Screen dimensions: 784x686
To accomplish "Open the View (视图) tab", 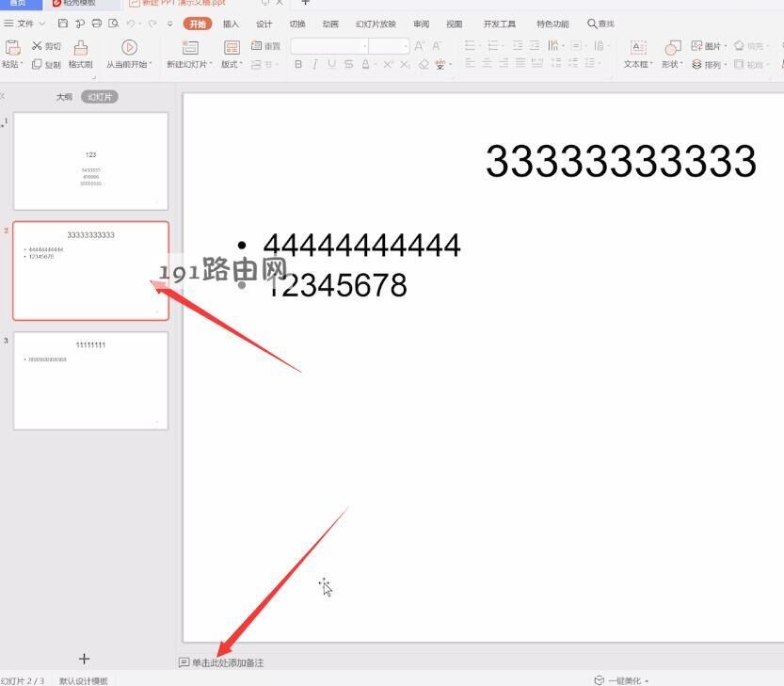I will 454,24.
